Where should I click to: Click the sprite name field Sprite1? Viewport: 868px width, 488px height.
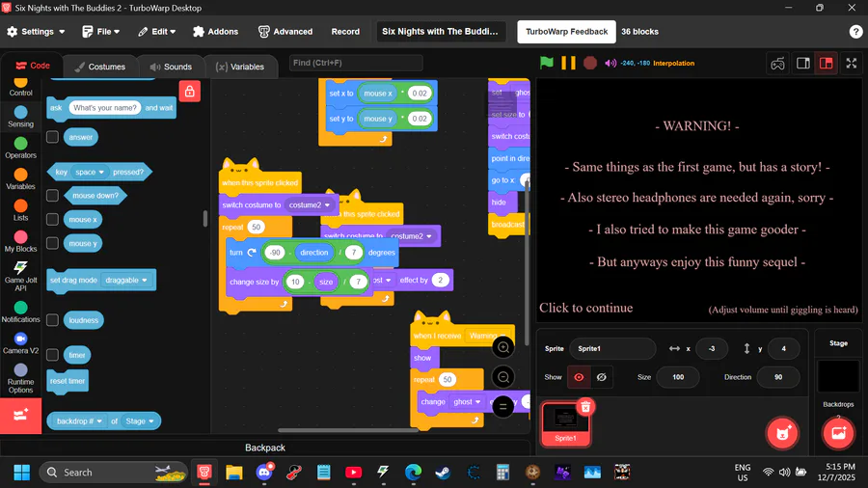click(x=612, y=348)
